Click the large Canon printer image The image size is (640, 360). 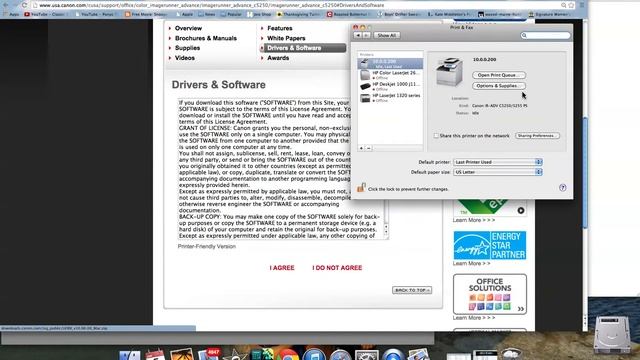(x=449, y=72)
